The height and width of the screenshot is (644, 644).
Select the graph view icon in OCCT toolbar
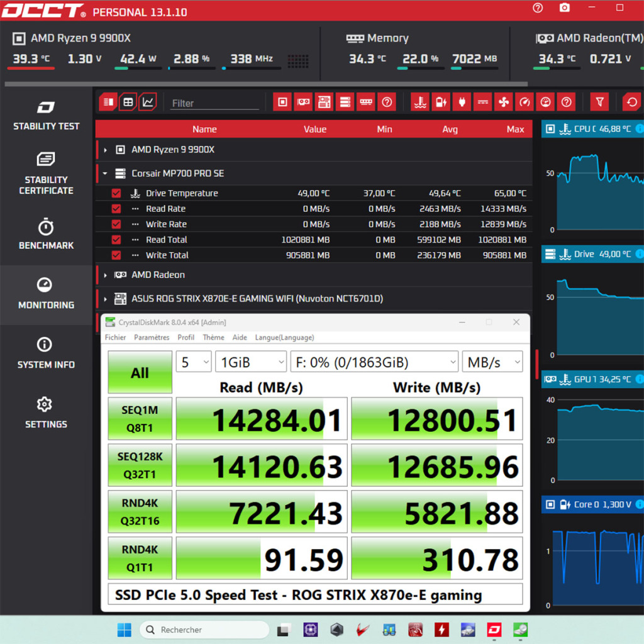point(148,101)
